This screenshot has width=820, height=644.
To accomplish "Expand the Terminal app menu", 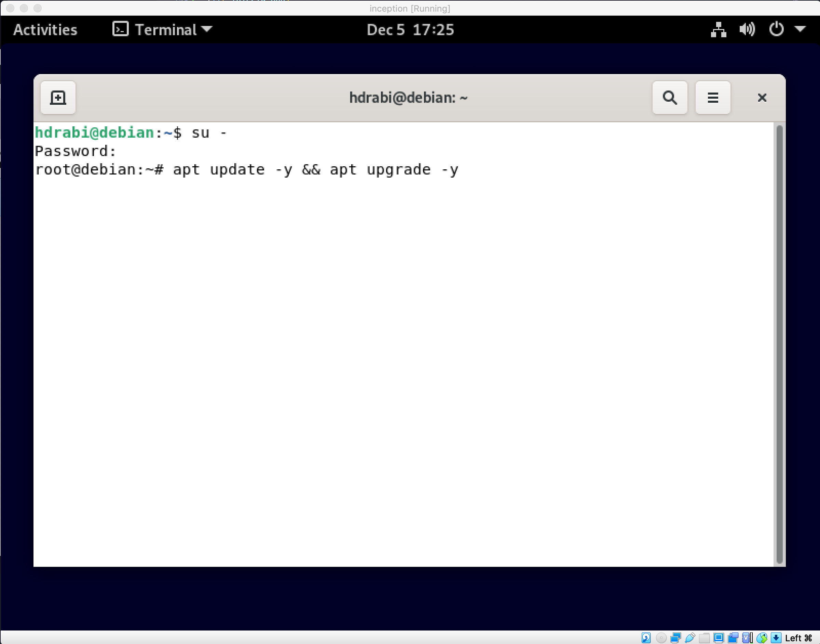I will click(163, 29).
